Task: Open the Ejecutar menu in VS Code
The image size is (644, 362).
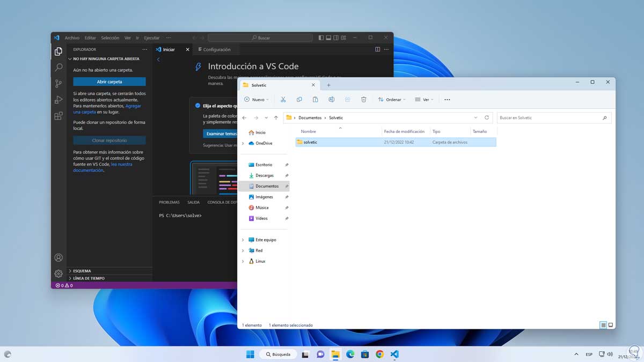Action: tap(152, 38)
